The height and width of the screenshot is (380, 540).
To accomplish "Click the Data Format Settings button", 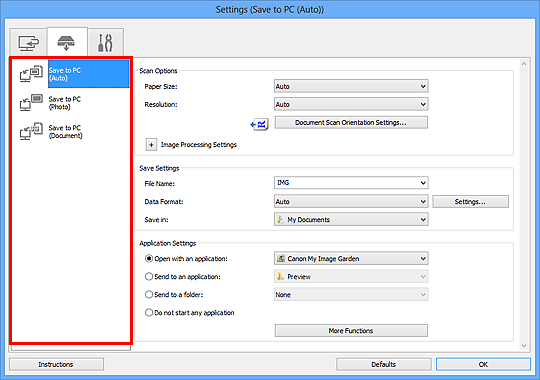I will tap(470, 202).
